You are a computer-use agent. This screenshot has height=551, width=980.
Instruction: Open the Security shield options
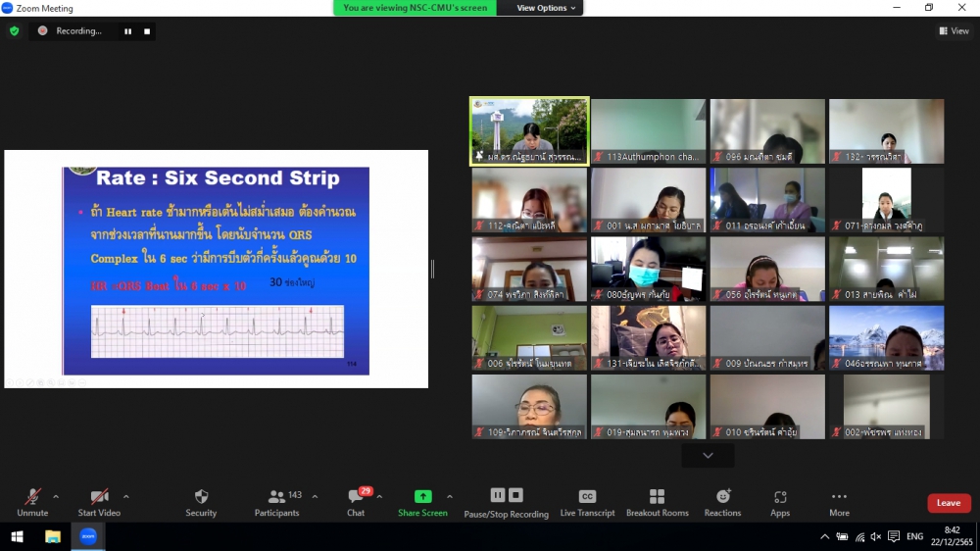pyautogui.click(x=201, y=502)
